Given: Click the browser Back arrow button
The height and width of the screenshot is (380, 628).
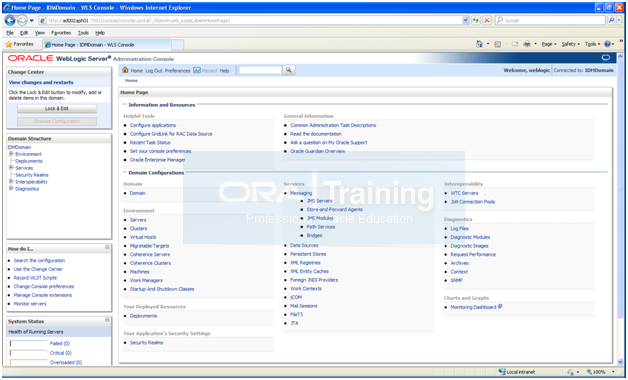Looking at the screenshot, I should click(10, 20).
